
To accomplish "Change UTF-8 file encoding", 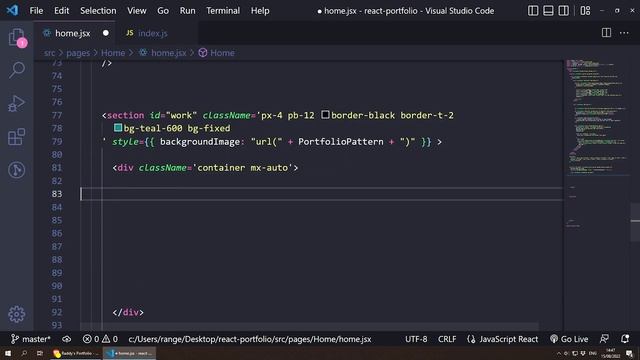I will 416,339.
